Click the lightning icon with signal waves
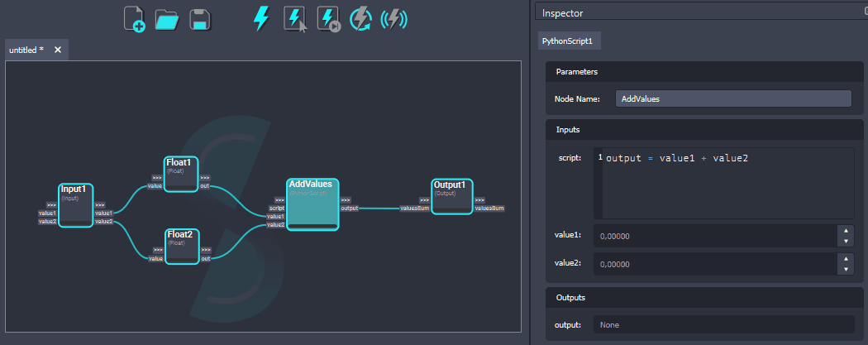This screenshot has width=868, height=345. pyautogui.click(x=395, y=19)
